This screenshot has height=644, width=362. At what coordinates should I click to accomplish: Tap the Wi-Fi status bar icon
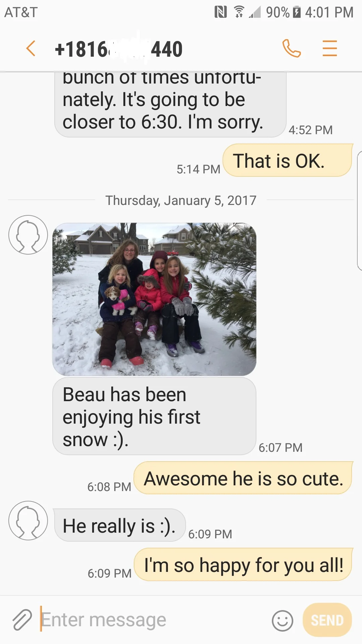tap(239, 12)
